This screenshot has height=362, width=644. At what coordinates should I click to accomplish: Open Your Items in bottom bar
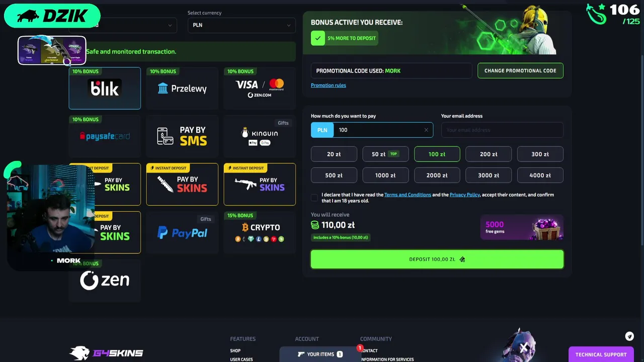(x=320, y=354)
